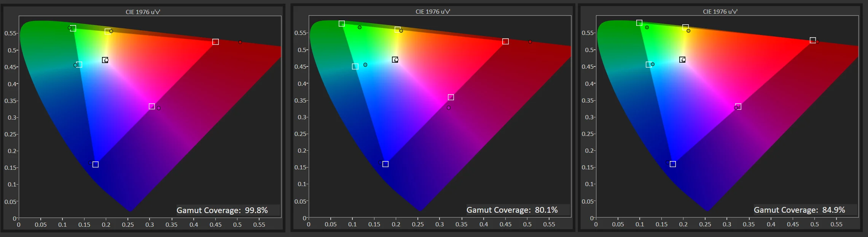Click the middle chart's CIE 1976 u'v' title
Image resolution: width=868 pixels, height=237 pixels.
click(433, 12)
